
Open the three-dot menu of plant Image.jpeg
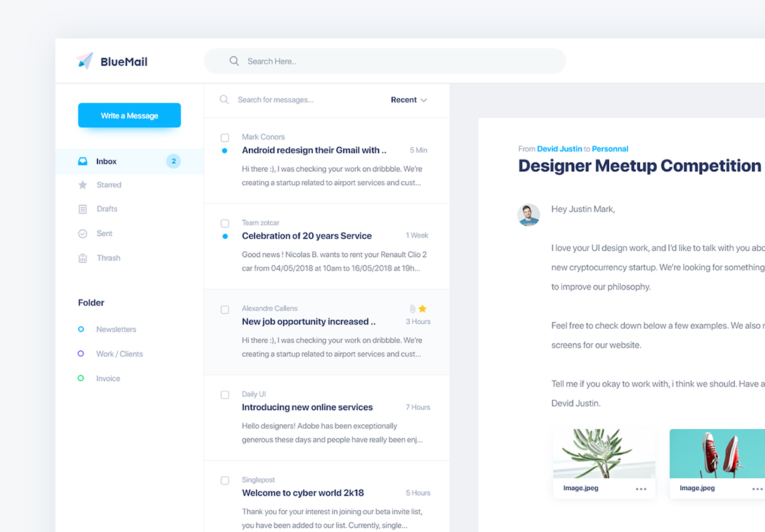(641, 489)
